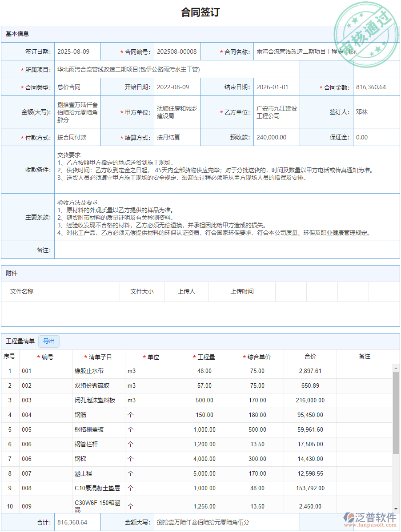Image resolution: width=401 pixels, height=532 pixels.
Task: Open the 合同类型 type selector showing 总价合同
Action: pos(72,87)
